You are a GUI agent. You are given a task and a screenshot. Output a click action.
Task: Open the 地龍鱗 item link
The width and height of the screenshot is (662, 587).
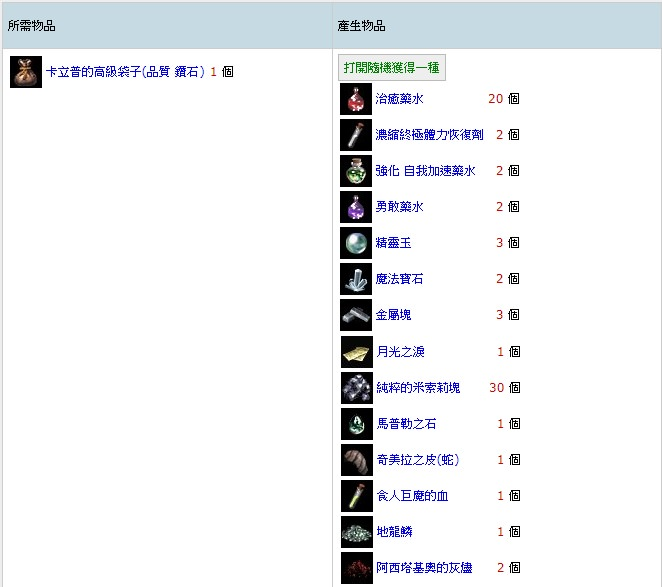pyautogui.click(x=394, y=532)
